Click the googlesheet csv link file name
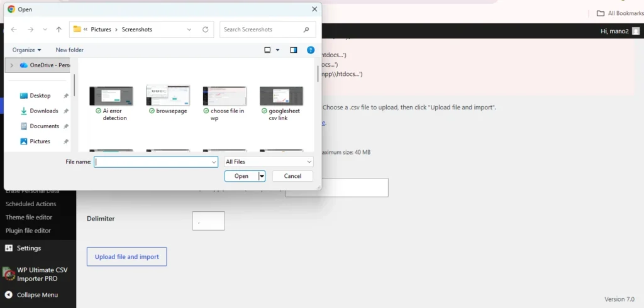Viewport: 644px width, 308px height. 284,114
